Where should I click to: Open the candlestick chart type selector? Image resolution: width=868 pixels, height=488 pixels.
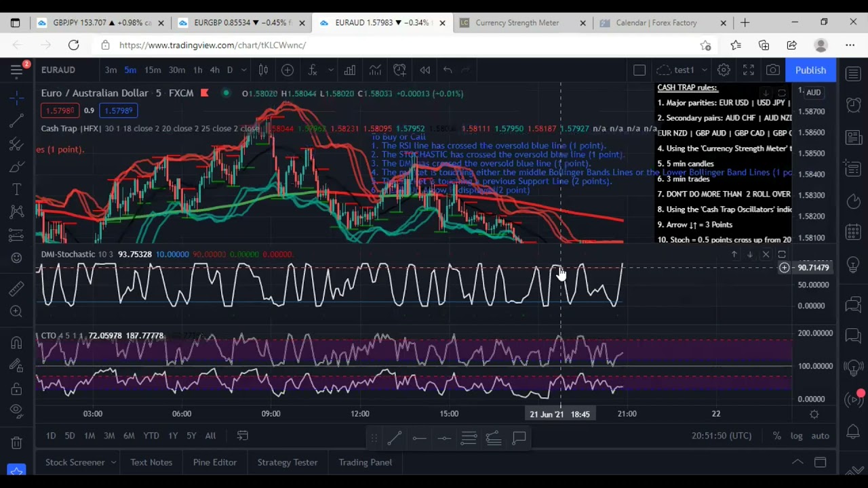[x=263, y=70]
